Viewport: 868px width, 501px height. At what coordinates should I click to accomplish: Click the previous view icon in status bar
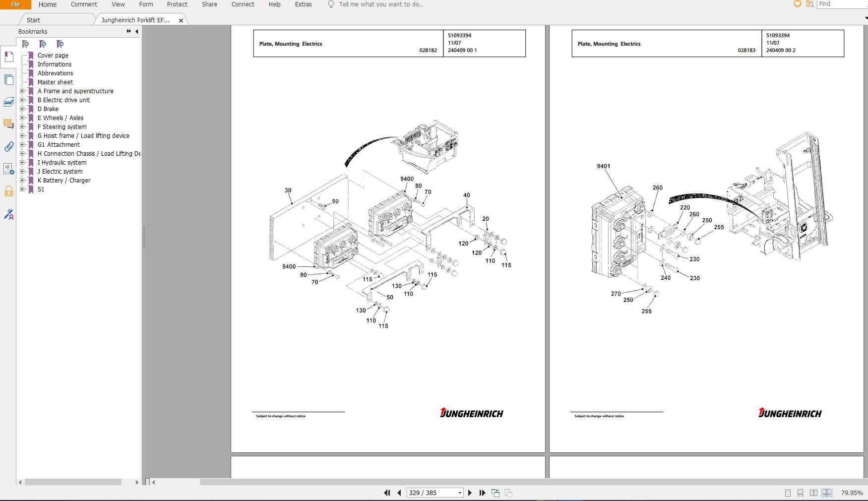point(495,493)
